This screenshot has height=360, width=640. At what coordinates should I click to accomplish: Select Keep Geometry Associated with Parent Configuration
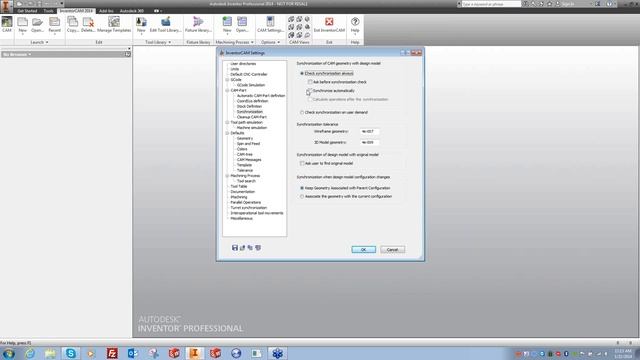point(302,188)
